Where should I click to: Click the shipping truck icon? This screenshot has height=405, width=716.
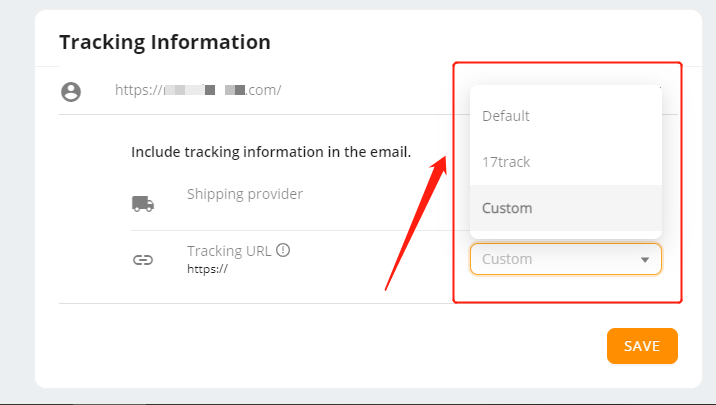tap(143, 204)
